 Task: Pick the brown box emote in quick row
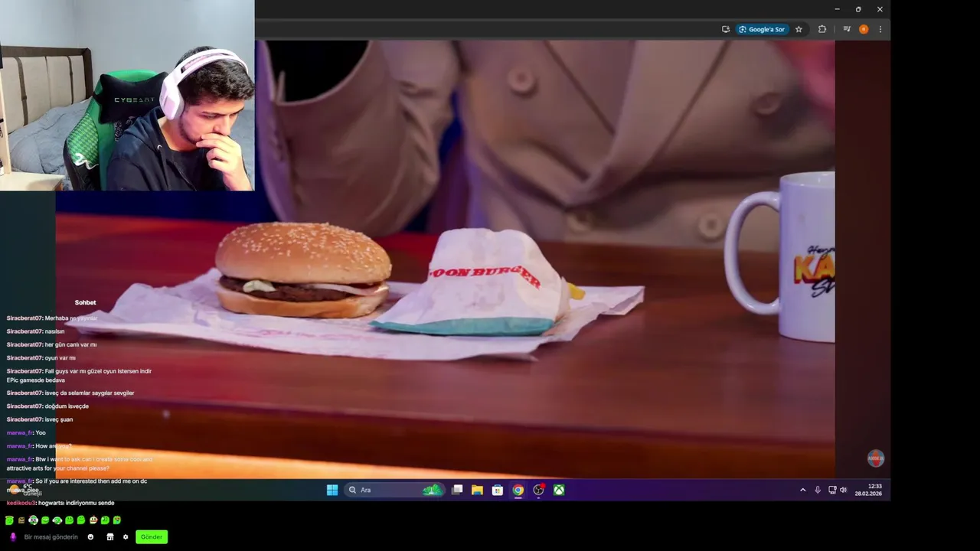[x=21, y=520]
